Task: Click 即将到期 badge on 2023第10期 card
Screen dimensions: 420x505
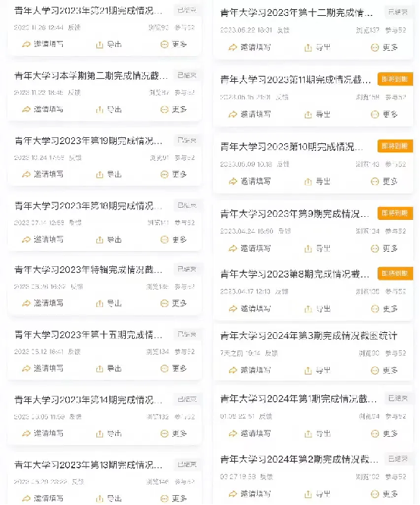Action: [395, 146]
